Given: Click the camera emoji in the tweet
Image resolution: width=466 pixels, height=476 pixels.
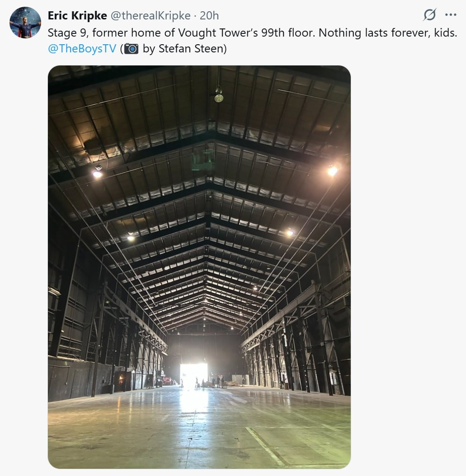Looking at the screenshot, I should tap(131, 49).
